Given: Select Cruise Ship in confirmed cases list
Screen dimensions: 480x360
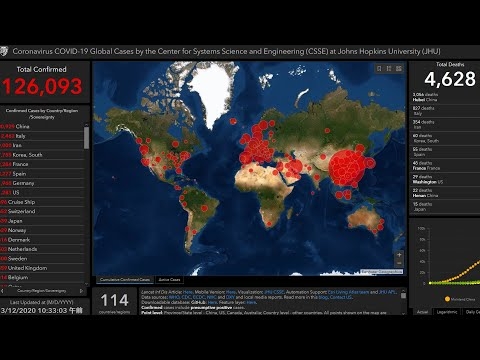Looking at the screenshot, I should (x=42, y=202).
